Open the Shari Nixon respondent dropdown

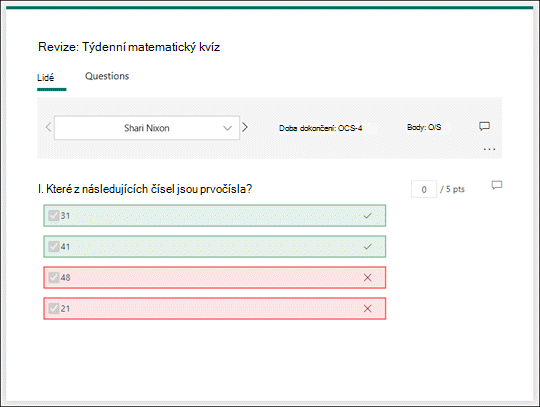pyautogui.click(x=147, y=128)
